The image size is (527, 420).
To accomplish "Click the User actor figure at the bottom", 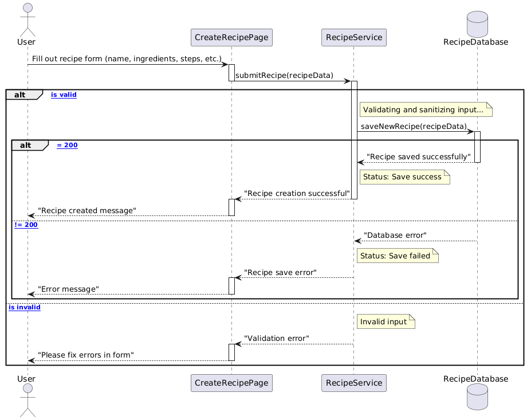I will pos(26,401).
